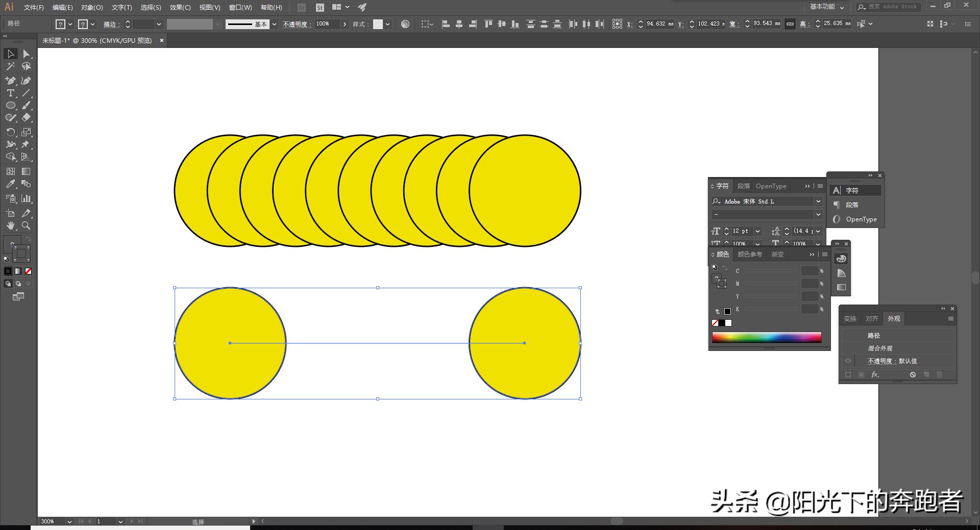Open the 窗口(W) menu

tap(240, 7)
